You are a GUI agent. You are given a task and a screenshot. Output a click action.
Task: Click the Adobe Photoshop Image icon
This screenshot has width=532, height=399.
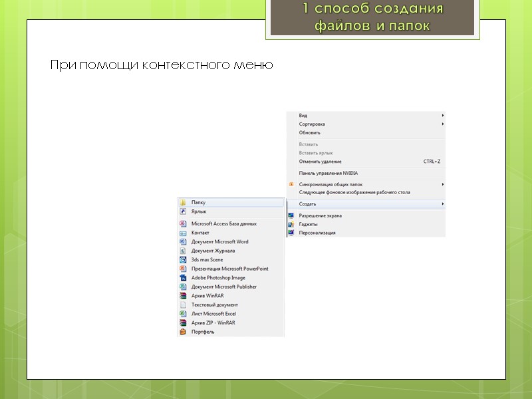(x=183, y=277)
